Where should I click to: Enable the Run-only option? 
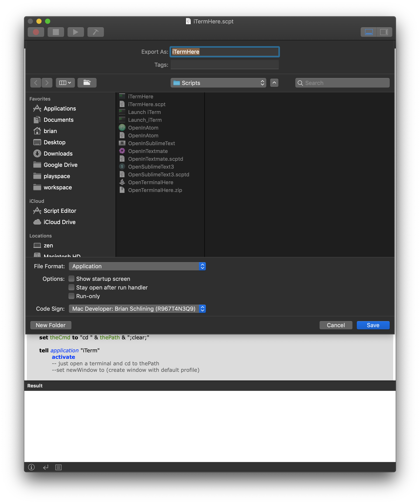71,296
